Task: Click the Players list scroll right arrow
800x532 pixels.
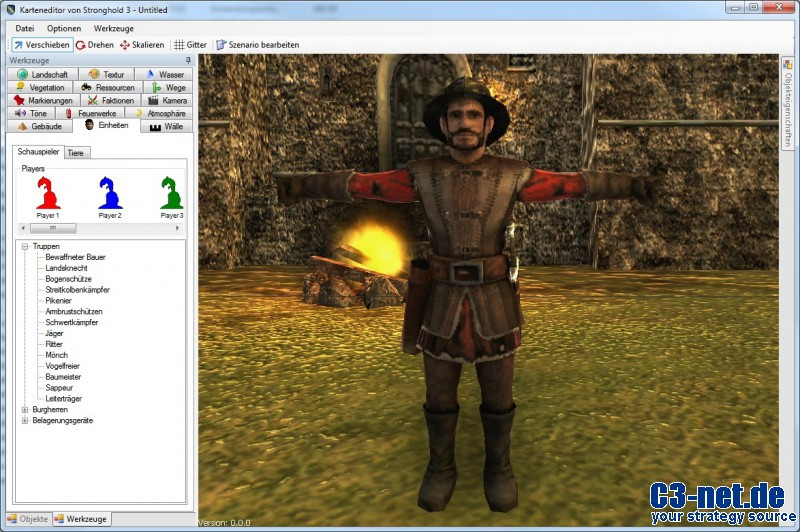Action: 177,228
